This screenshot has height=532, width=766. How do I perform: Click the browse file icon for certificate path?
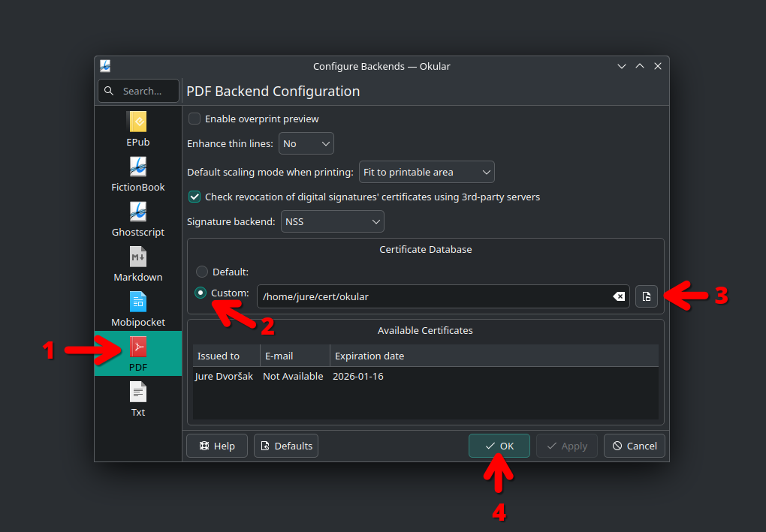pos(647,296)
